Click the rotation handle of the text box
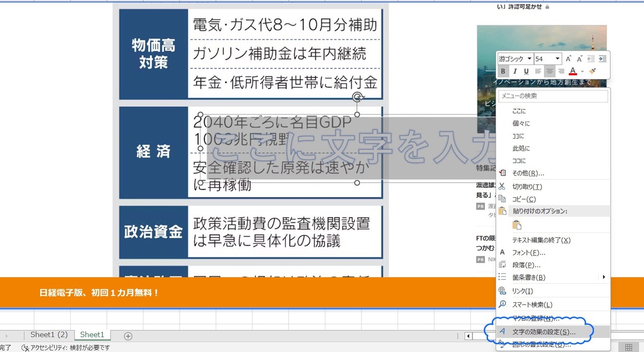This screenshot has width=644, height=352. click(357, 96)
